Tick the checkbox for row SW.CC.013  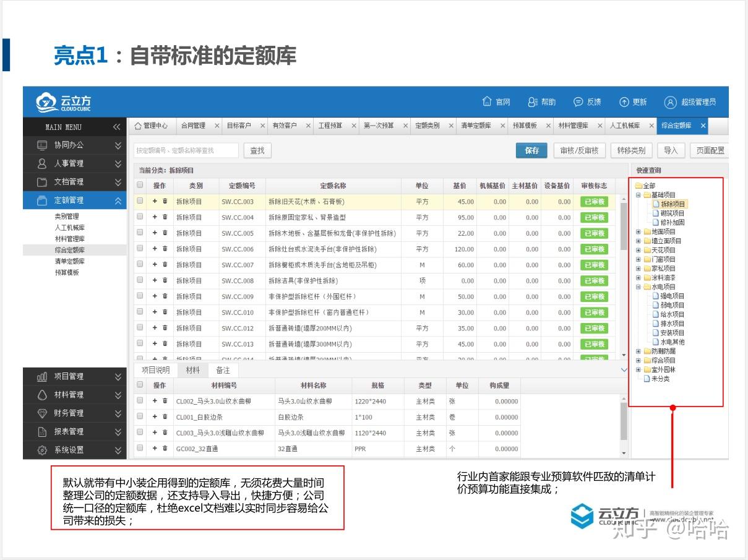click(140, 343)
